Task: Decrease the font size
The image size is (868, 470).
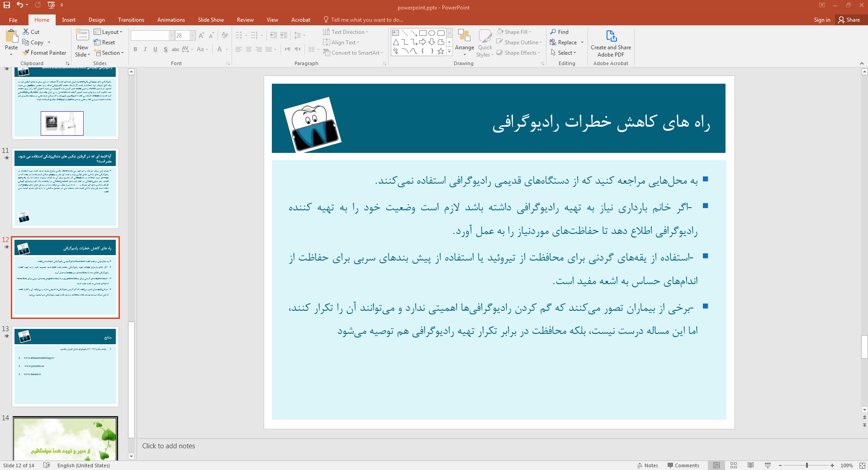Action: 211,35
